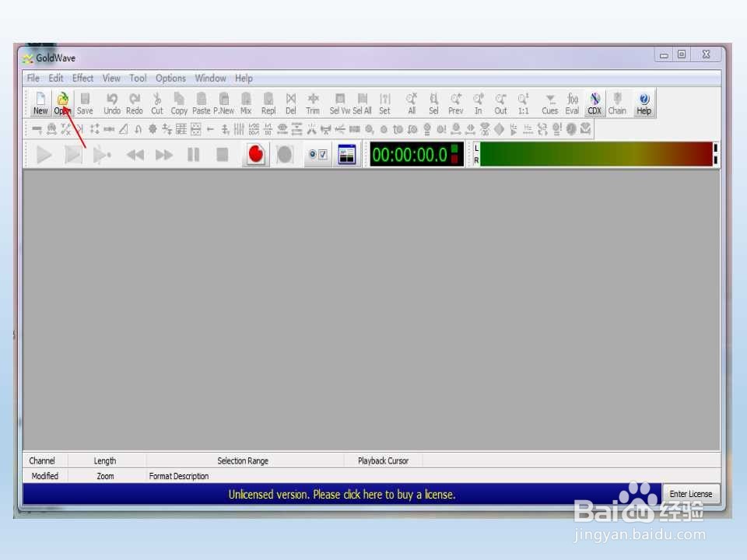Click the Trim toolbar icon
This screenshot has width=747, height=560.
[x=313, y=103]
